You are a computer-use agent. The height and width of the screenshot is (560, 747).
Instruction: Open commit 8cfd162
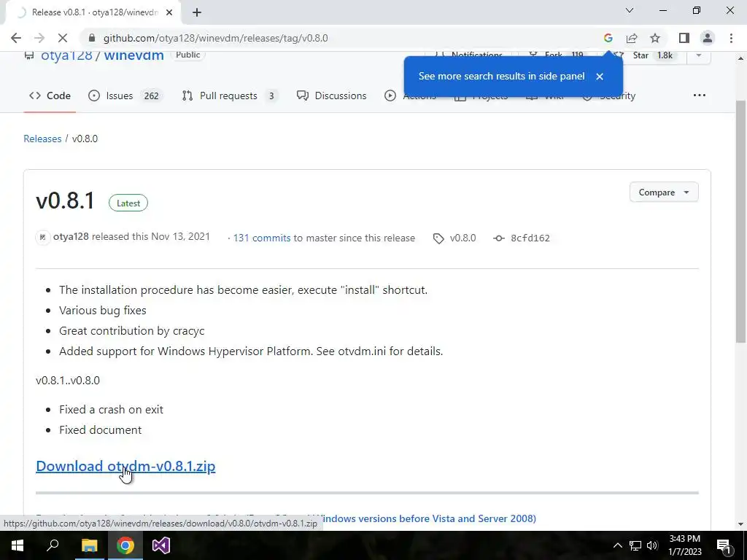click(522, 238)
